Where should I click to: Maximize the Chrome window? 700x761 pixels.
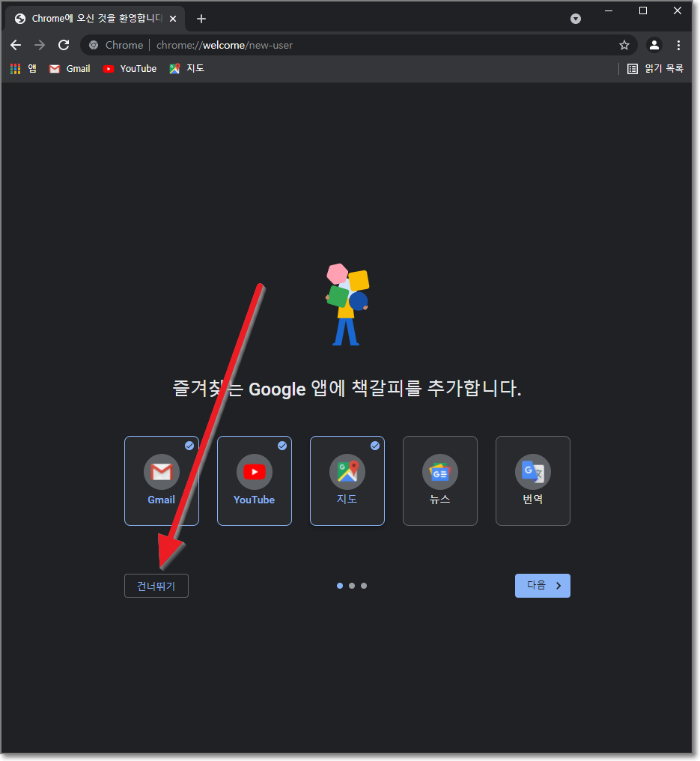point(643,10)
